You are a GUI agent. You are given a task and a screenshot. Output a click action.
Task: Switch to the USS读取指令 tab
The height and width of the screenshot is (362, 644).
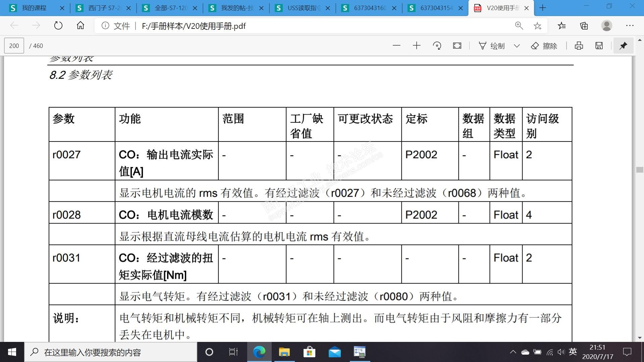click(304, 8)
